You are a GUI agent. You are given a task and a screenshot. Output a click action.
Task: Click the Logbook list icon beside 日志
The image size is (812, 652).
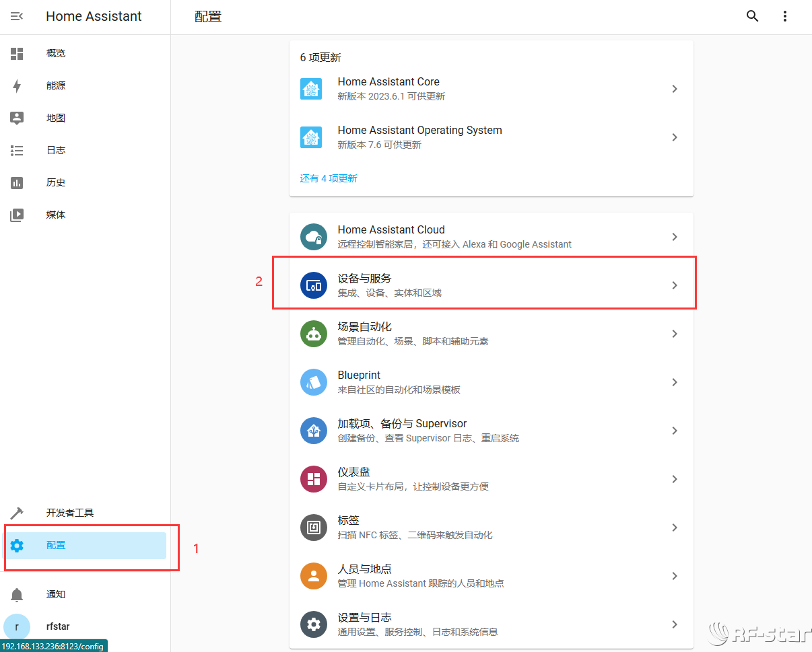pos(17,151)
